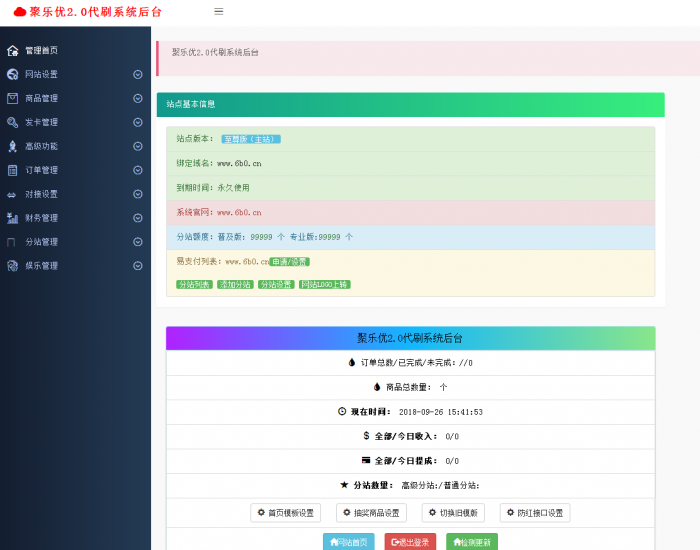Click the hamburger menu icon in header
Screen dimensions: 700x550
[x=219, y=12]
